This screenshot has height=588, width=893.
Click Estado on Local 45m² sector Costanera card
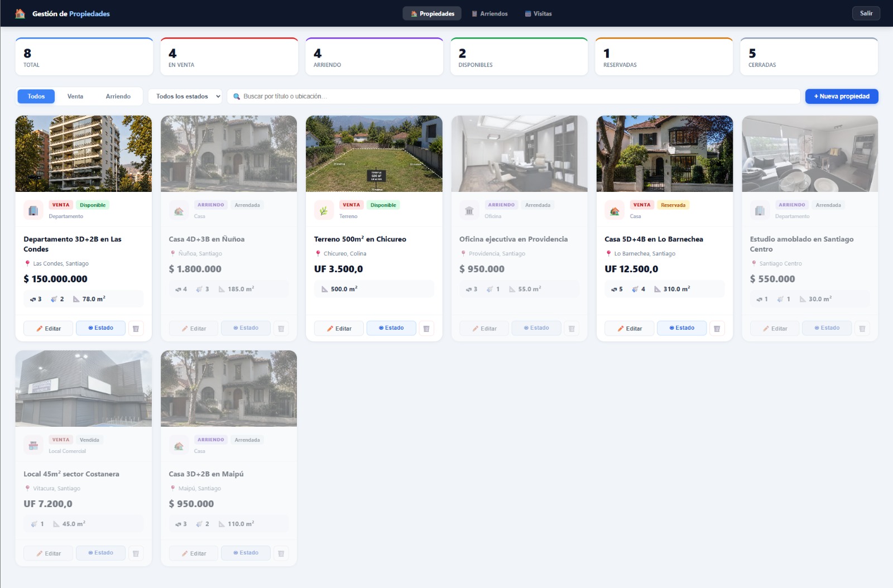point(100,553)
